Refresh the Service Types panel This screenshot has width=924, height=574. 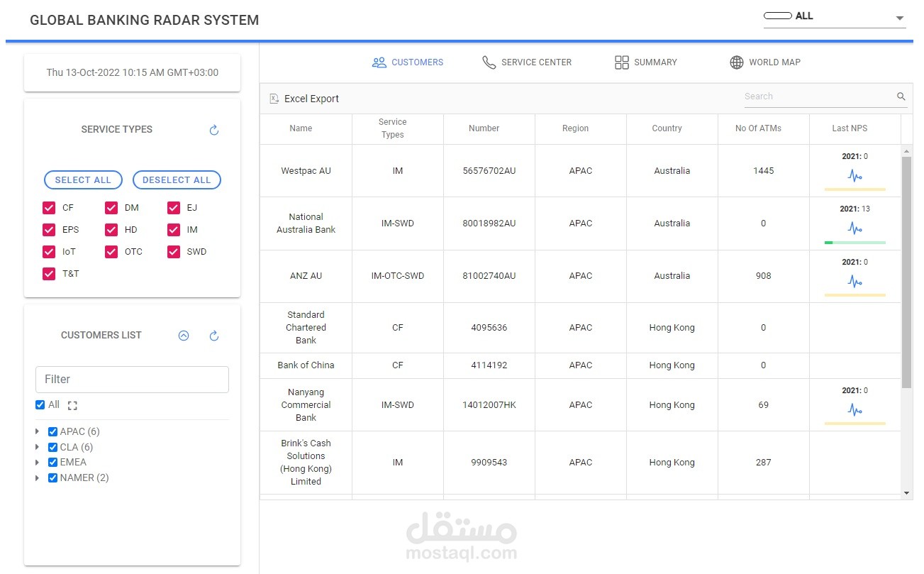213,130
